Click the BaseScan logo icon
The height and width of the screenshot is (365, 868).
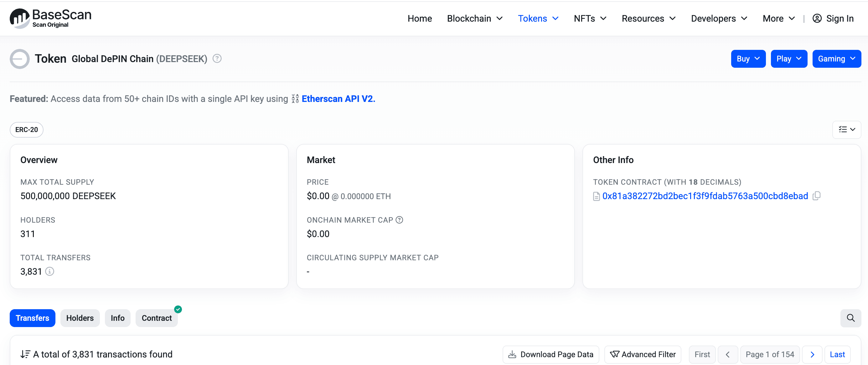(x=19, y=18)
